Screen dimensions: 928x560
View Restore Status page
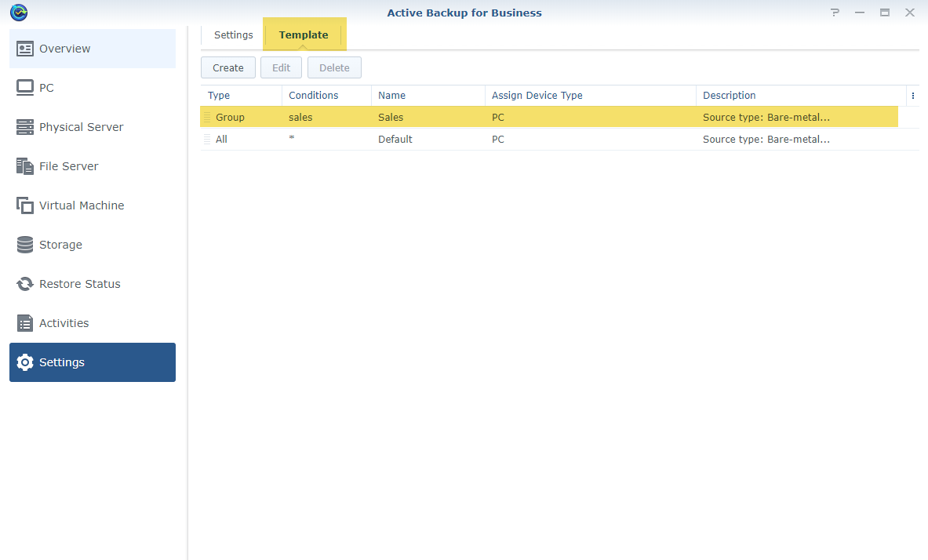click(x=93, y=284)
